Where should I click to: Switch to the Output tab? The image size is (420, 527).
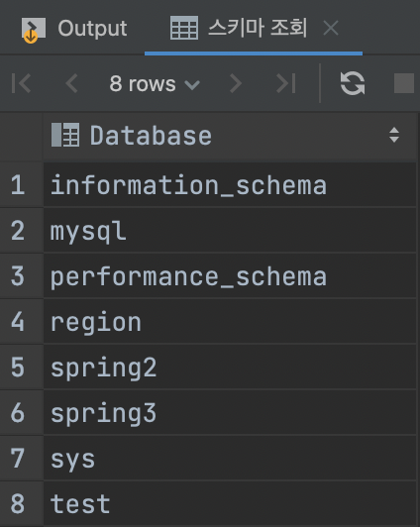(74, 28)
